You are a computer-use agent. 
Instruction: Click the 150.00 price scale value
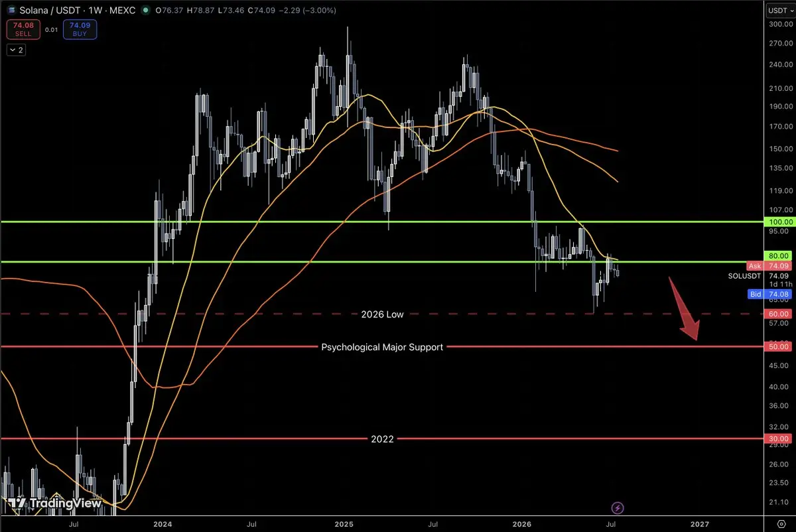coord(779,149)
